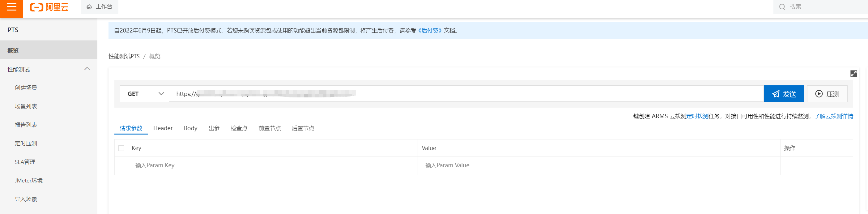868x214 pixels.
Task: Switch to the Header tab
Action: [163, 128]
